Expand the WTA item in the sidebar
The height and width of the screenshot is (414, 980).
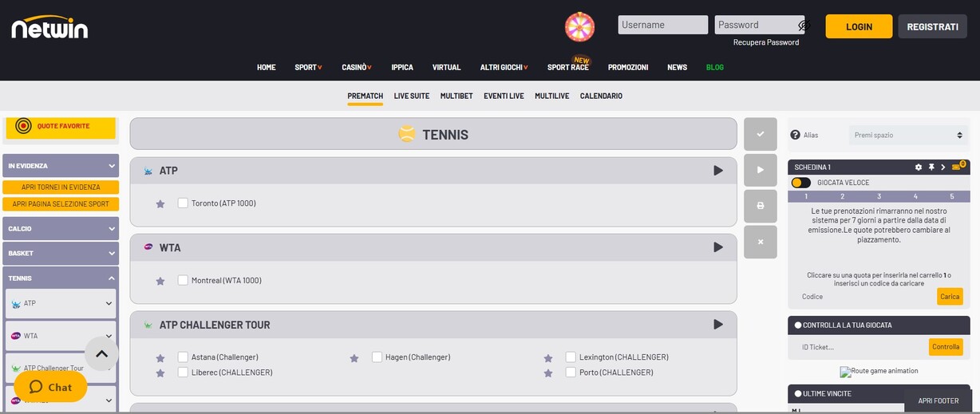coord(61,336)
